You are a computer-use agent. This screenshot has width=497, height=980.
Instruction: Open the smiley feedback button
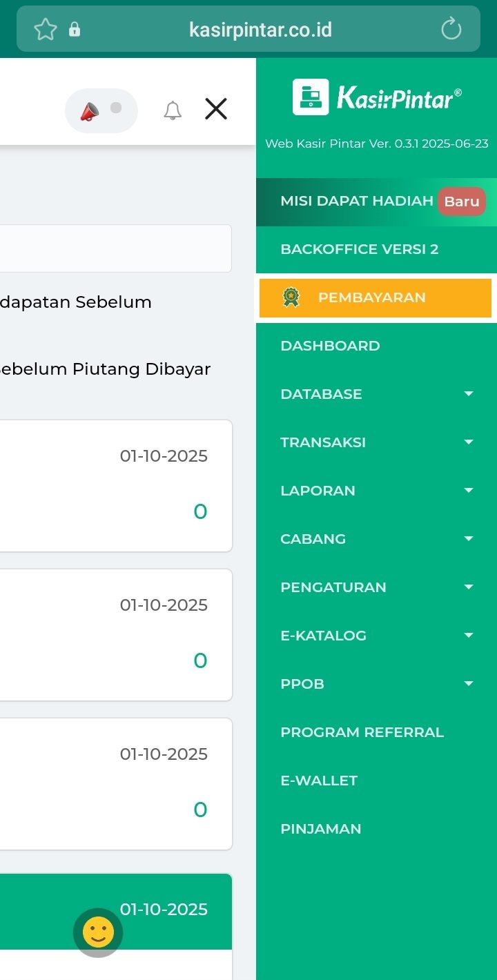click(x=98, y=933)
